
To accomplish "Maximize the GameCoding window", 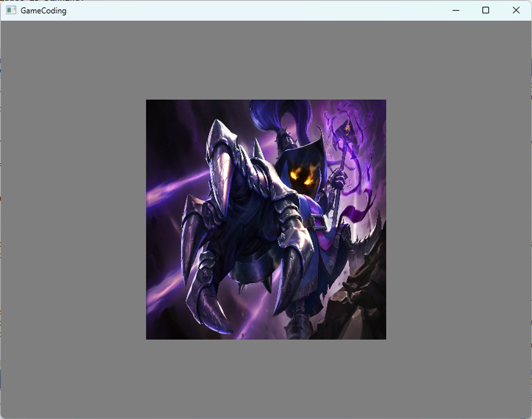I will (x=485, y=10).
